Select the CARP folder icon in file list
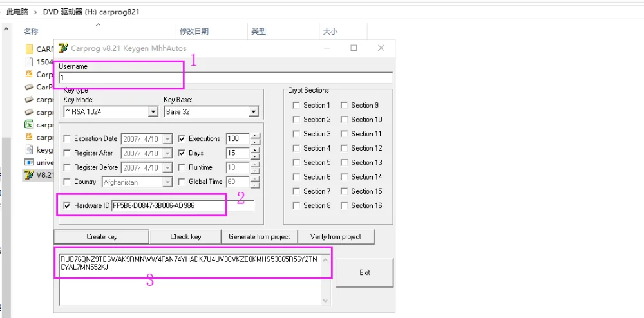The image size is (644, 318). (29, 49)
